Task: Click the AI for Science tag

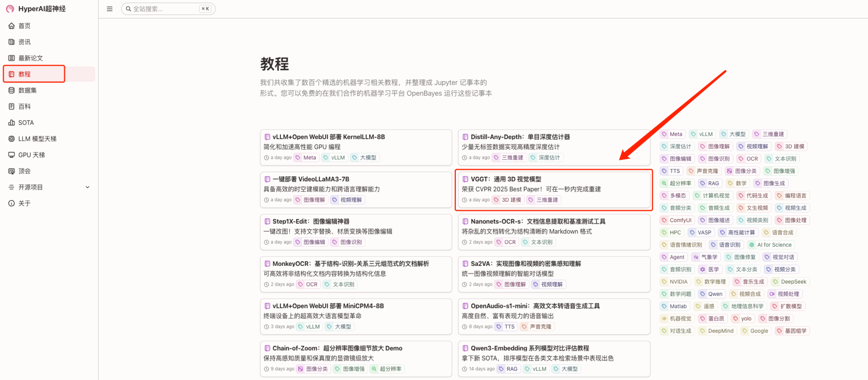Action: [774, 245]
